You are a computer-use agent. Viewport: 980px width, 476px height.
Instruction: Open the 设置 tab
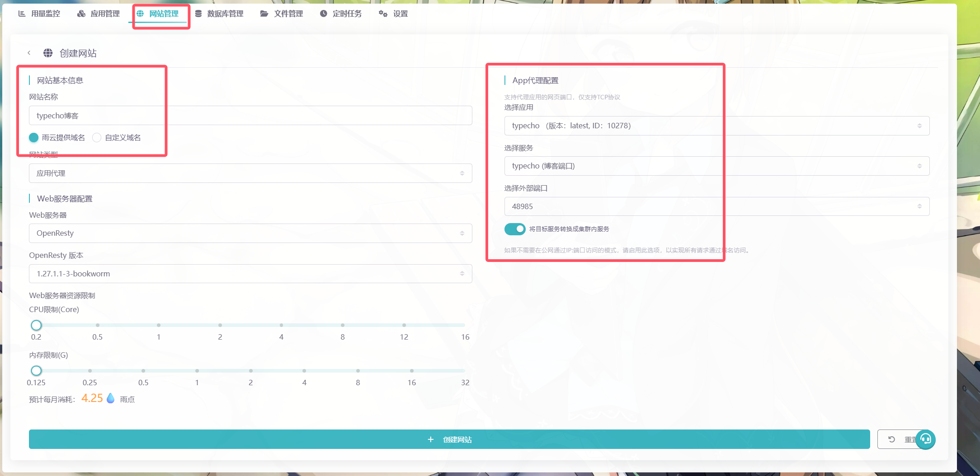click(x=393, y=14)
